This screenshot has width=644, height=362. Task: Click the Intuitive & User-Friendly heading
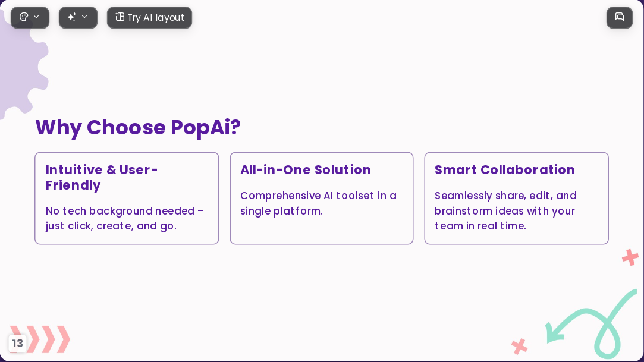(x=102, y=177)
